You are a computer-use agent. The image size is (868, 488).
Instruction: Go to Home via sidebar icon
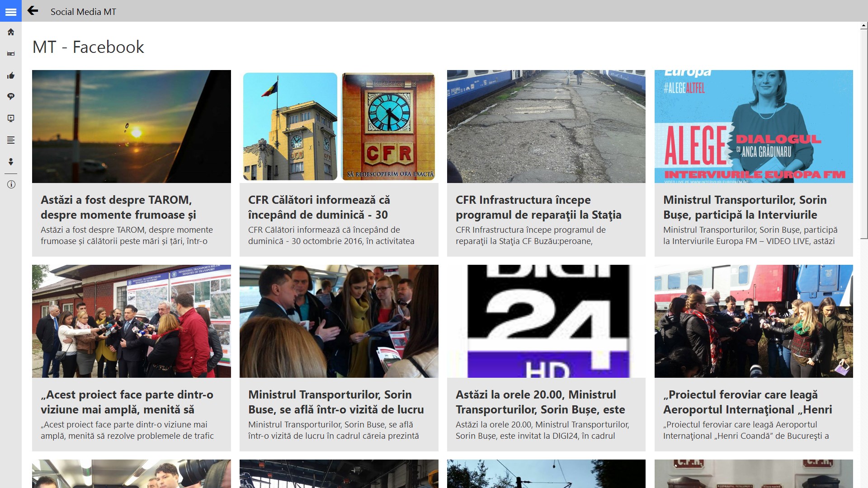[11, 32]
